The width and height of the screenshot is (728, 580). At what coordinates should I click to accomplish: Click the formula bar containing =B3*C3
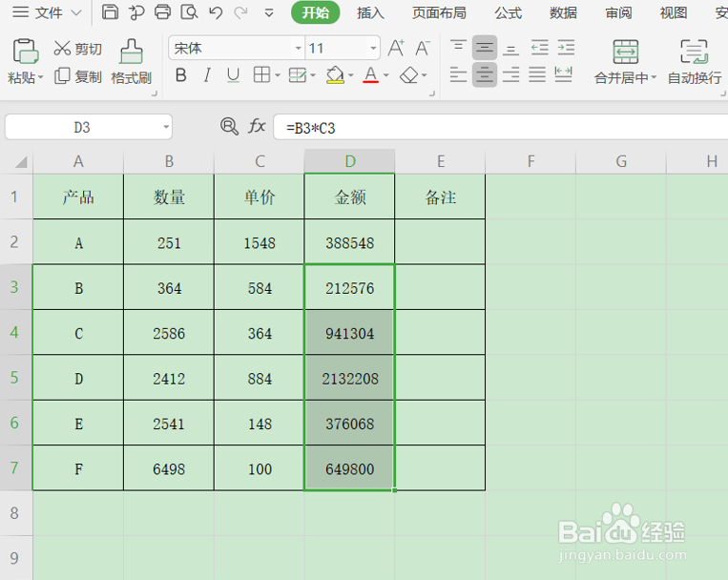pos(501,127)
